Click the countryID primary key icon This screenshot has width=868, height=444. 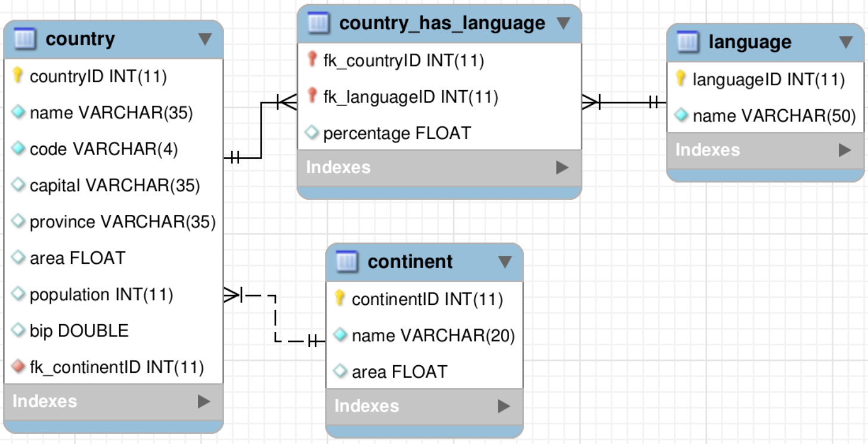point(18,76)
